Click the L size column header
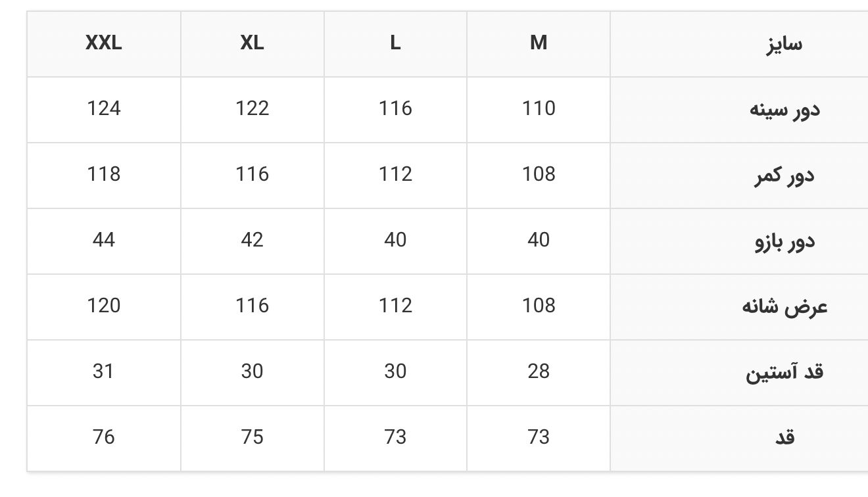 coord(395,43)
